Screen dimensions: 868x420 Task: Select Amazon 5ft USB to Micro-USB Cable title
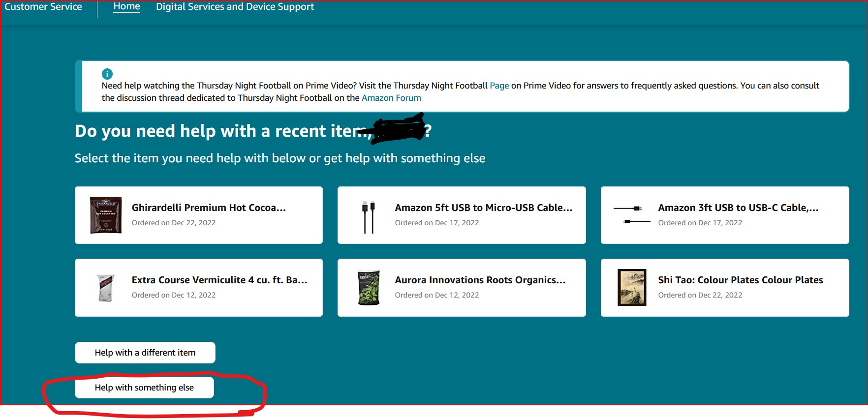tap(483, 208)
